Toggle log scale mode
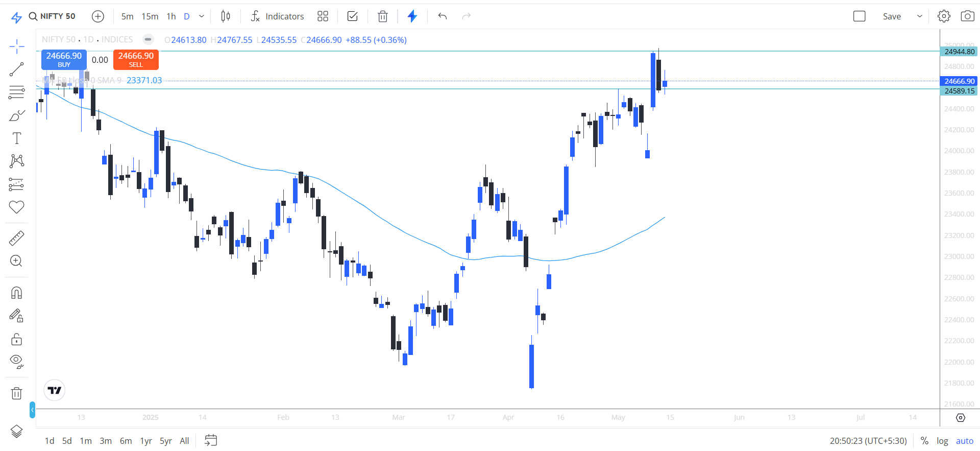This screenshot has height=451, width=980. point(942,441)
